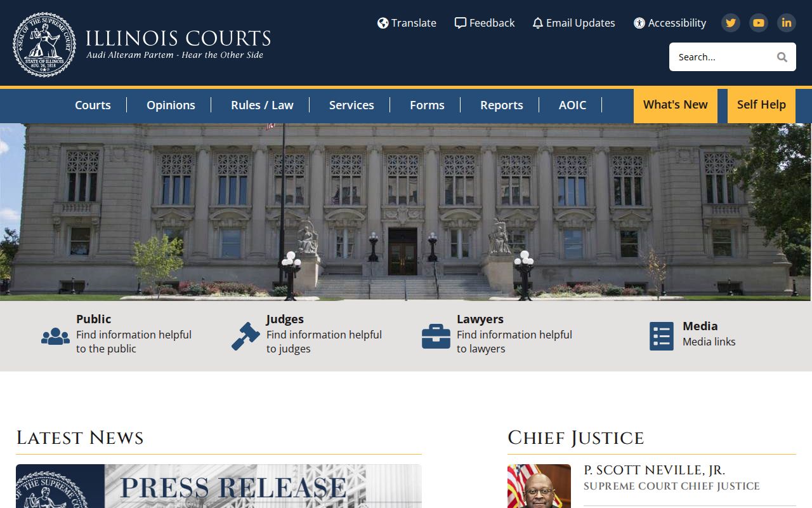Click the Public group-of-people icon

click(x=55, y=336)
